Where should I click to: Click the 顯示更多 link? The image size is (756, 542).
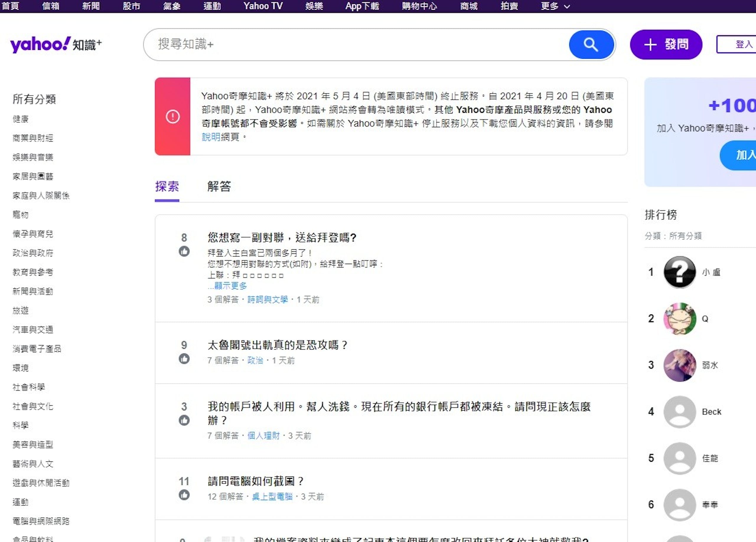pos(230,286)
